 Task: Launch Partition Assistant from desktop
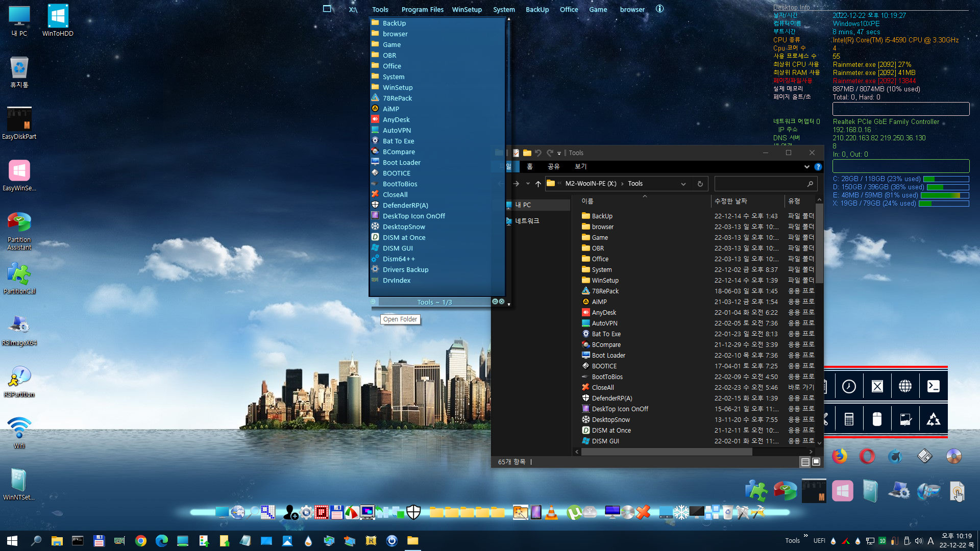pos(19,231)
